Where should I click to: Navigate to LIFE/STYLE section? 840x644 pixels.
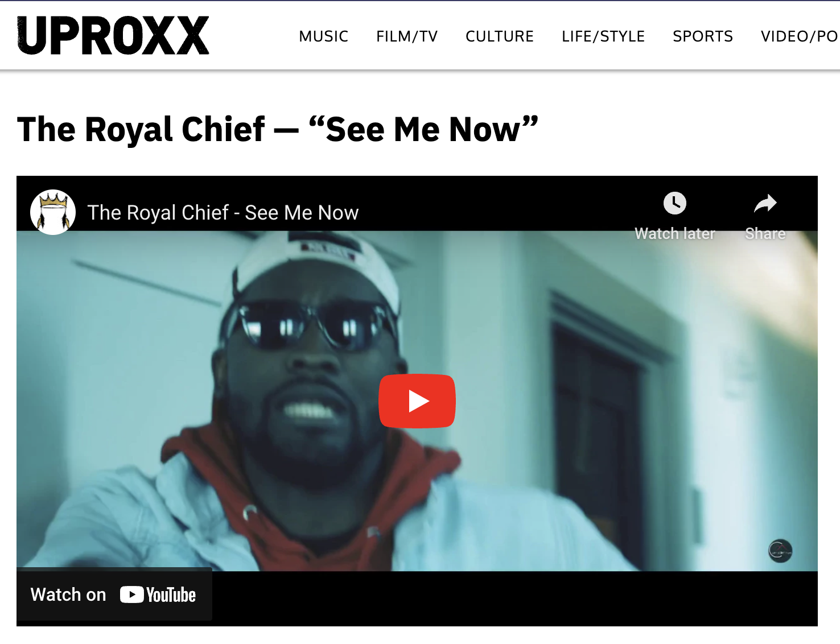point(603,36)
